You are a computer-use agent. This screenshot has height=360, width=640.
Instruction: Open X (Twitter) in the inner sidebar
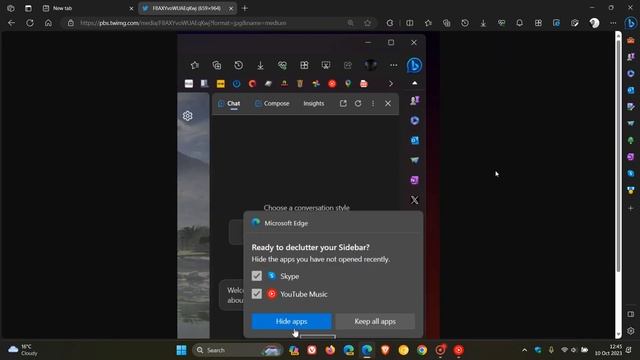pyautogui.click(x=415, y=200)
